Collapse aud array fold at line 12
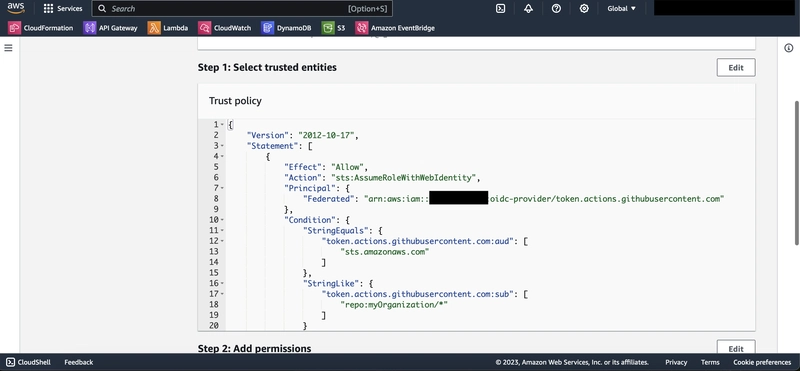 (x=222, y=241)
